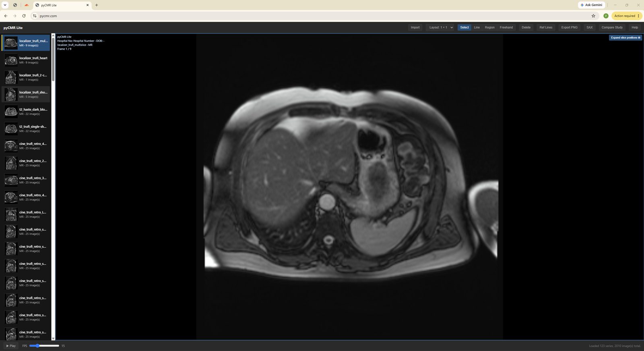Go back using the browser back arrow
The image size is (644, 351).
tap(6, 16)
